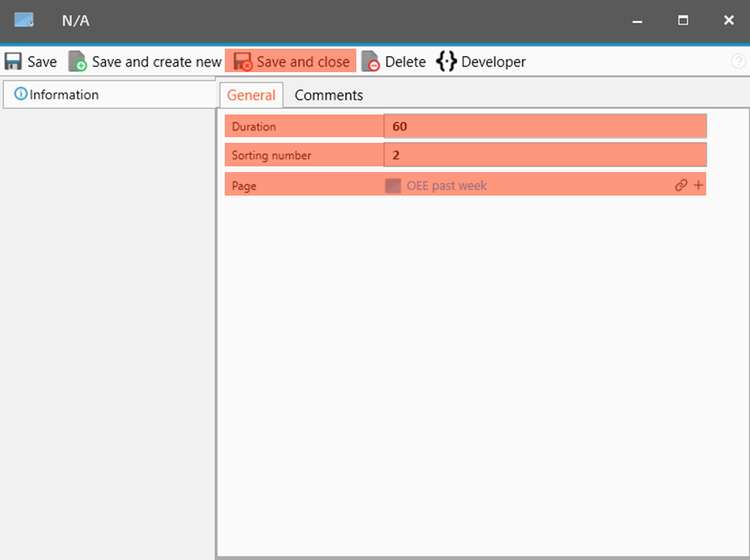The image size is (750, 560).
Task: Focus the Duration input field
Action: (545, 127)
